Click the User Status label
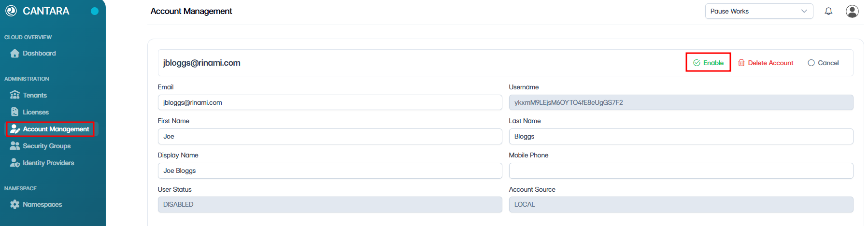868x226 pixels. 174,189
